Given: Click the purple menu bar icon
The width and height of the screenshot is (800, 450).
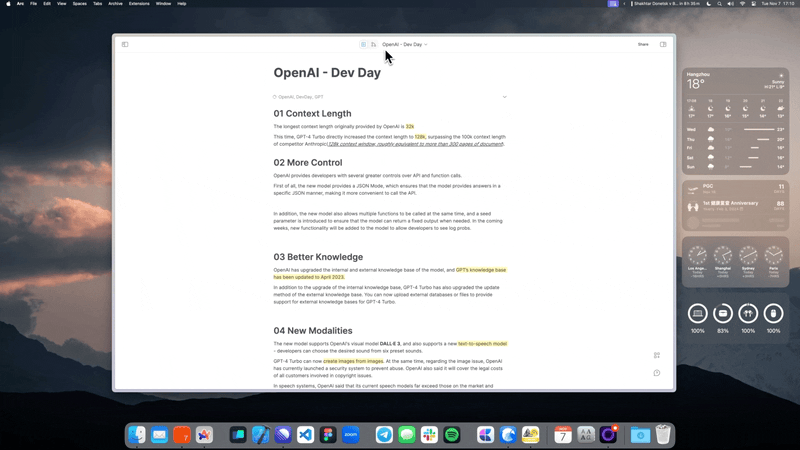Looking at the screenshot, I should click(613, 4).
